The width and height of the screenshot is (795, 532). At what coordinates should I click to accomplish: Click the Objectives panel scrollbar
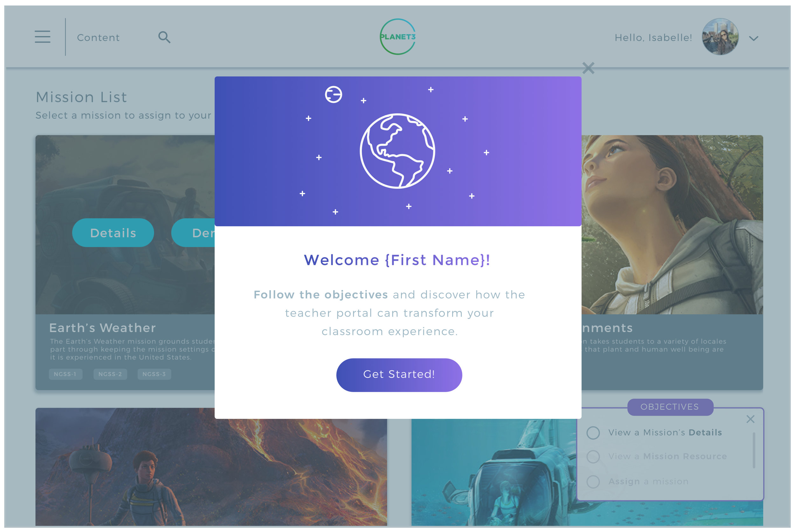coord(754,451)
